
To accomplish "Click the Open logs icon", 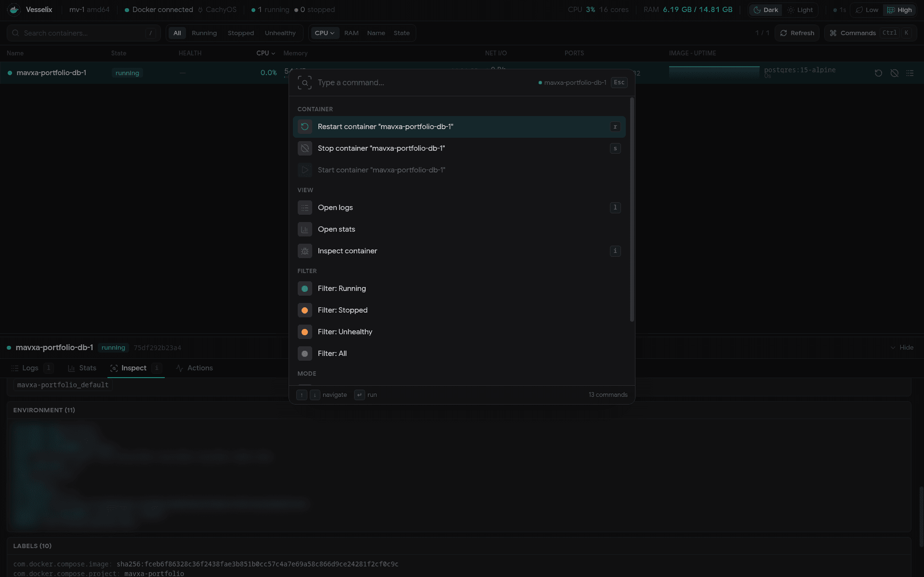I will [305, 208].
